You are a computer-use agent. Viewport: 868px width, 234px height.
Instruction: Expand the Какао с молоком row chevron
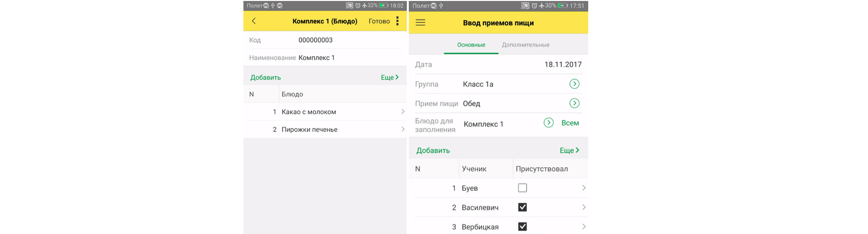[402, 112]
